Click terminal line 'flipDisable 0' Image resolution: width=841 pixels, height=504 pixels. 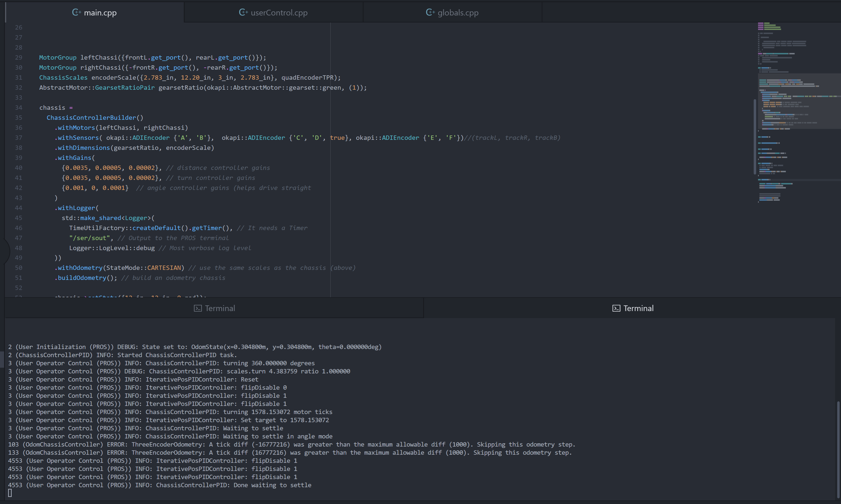[147, 387]
